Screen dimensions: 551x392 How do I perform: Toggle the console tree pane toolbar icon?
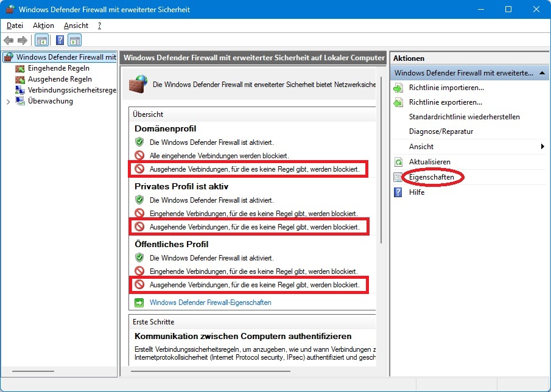pyautogui.click(x=42, y=40)
